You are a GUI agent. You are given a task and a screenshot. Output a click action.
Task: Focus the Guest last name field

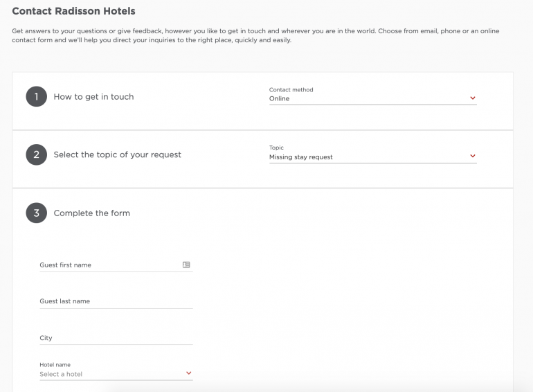[x=114, y=301]
